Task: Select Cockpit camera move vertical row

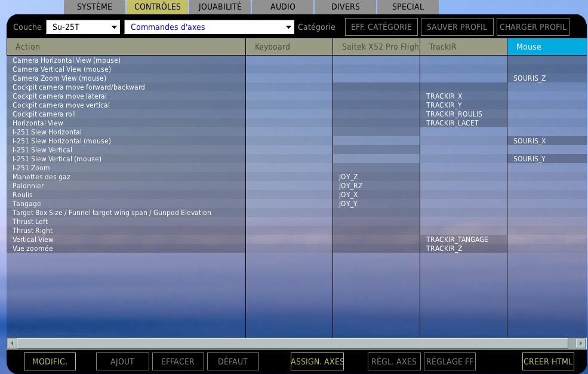Action: pyautogui.click(x=126, y=105)
